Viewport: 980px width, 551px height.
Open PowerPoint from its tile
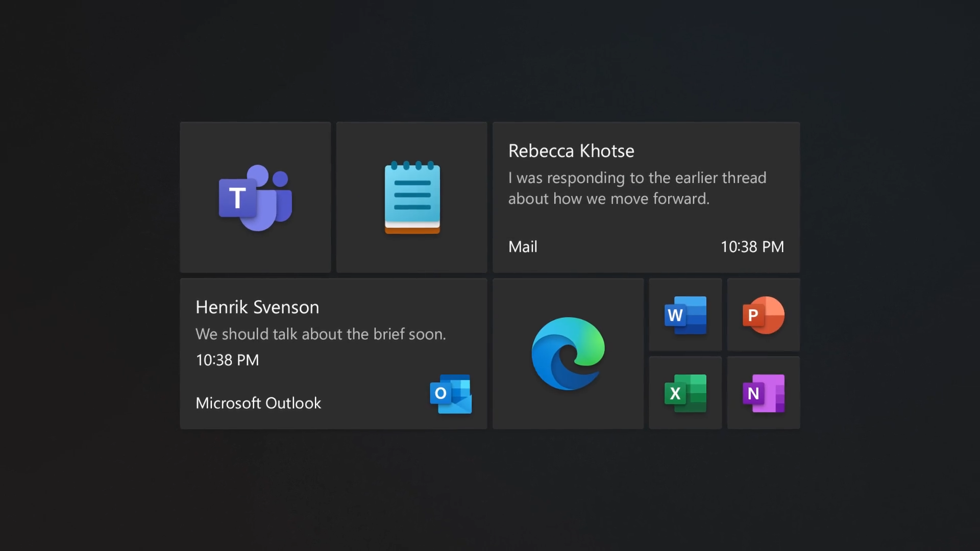[763, 315]
